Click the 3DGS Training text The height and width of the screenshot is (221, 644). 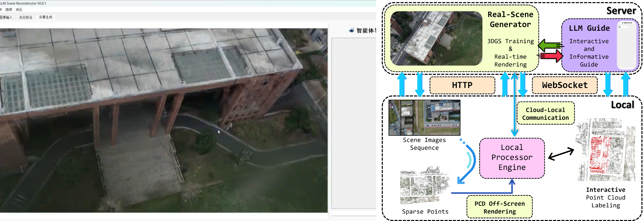(x=510, y=41)
